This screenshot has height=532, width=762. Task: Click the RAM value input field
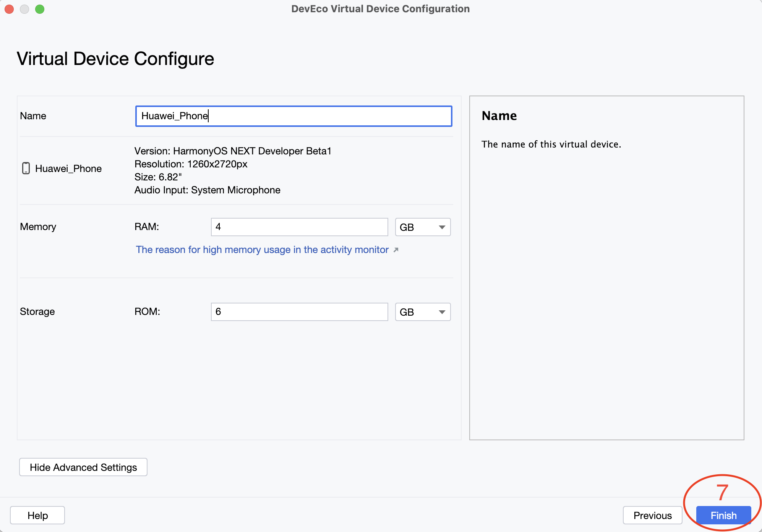tap(299, 227)
